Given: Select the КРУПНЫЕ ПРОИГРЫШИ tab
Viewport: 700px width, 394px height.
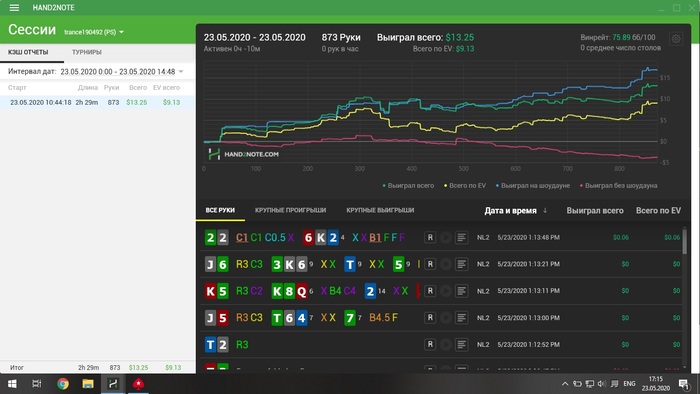Looking at the screenshot, I should (291, 210).
